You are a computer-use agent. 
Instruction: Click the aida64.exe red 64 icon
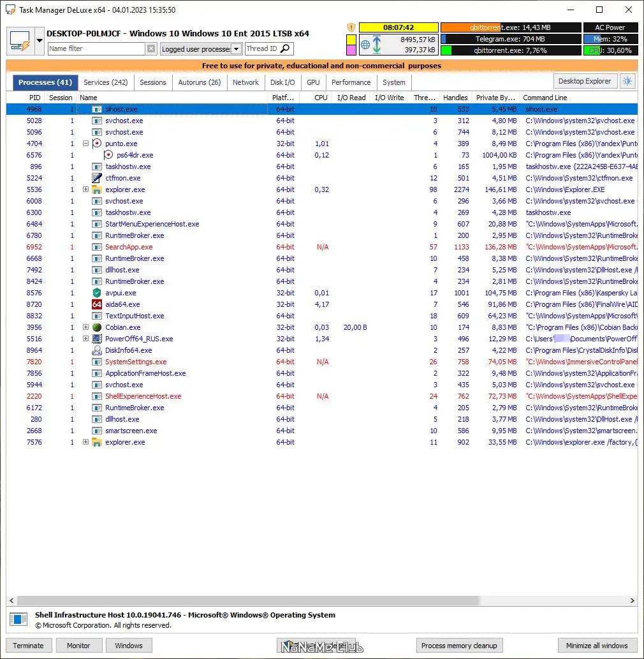[97, 304]
